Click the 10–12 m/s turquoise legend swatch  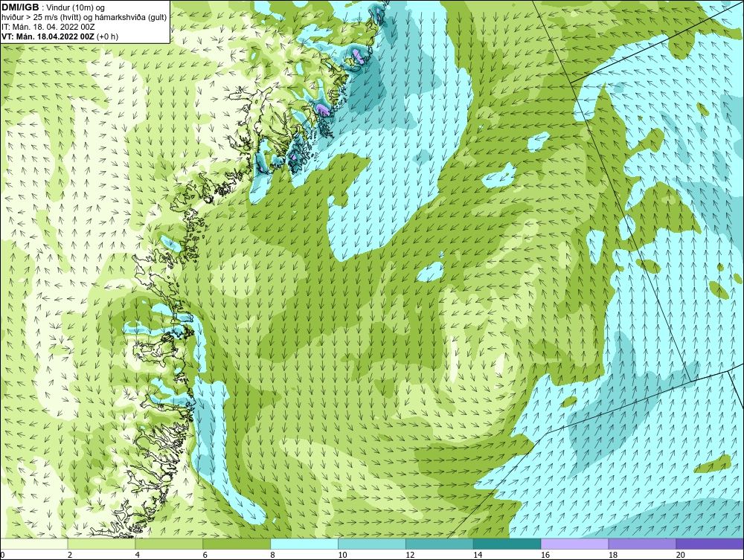[x=371, y=544]
